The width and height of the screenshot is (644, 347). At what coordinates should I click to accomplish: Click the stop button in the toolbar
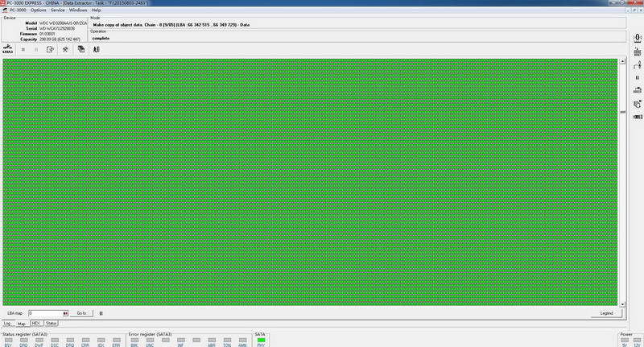pos(23,50)
